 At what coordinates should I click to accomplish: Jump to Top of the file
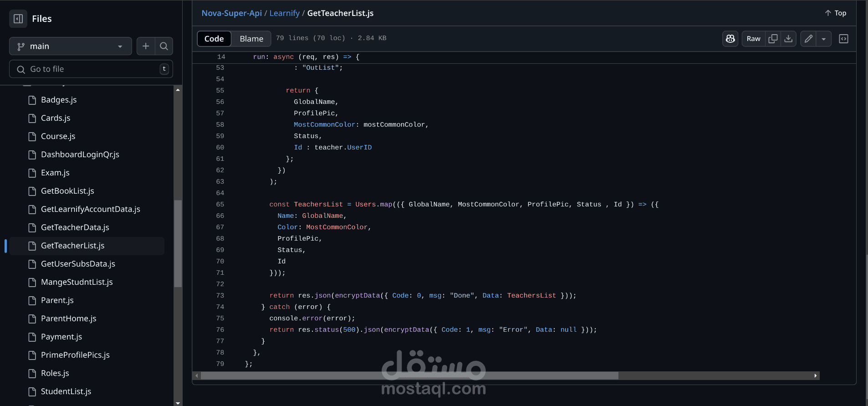coord(836,13)
